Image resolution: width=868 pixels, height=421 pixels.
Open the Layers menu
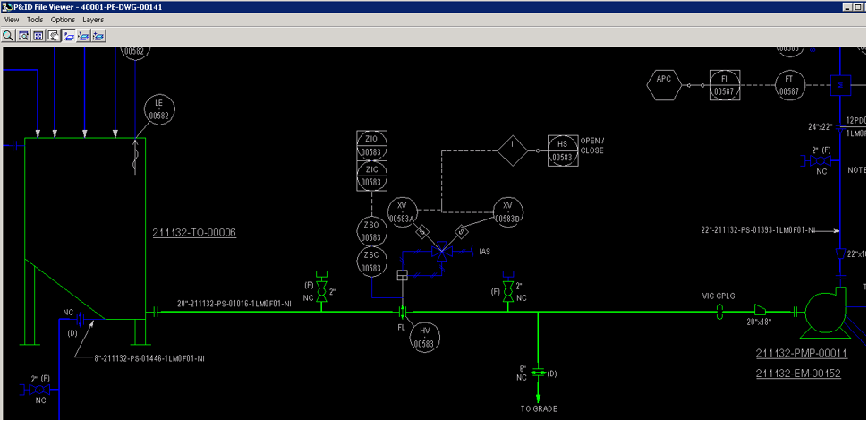coord(93,20)
